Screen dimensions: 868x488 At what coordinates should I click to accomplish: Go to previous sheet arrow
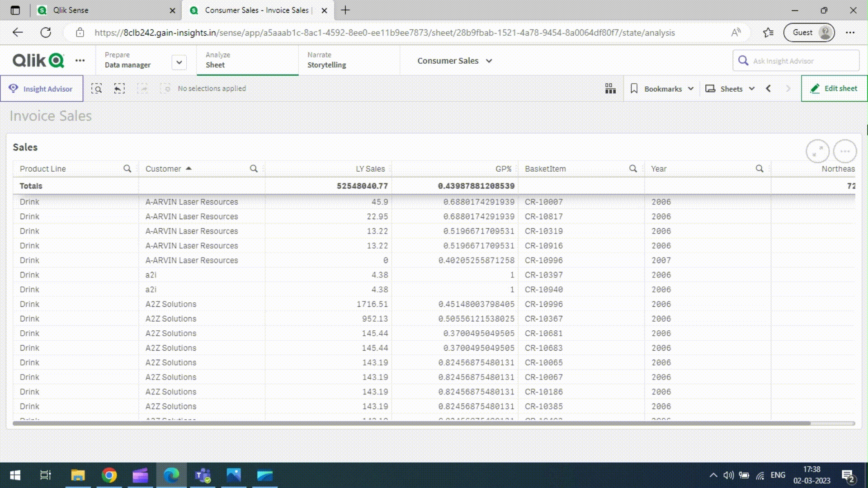pyautogui.click(x=769, y=89)
